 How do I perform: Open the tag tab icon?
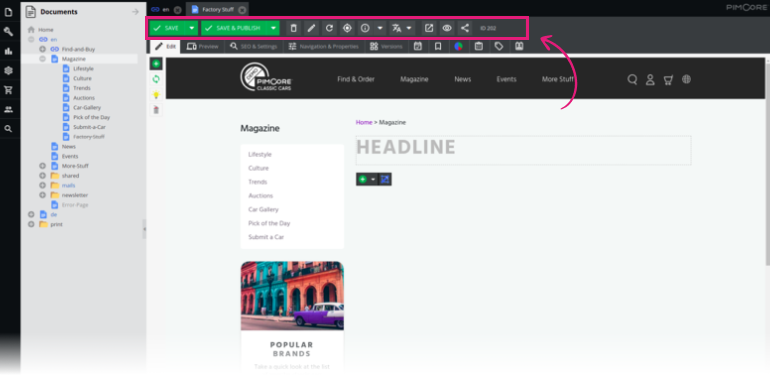(x=499, y=46)
